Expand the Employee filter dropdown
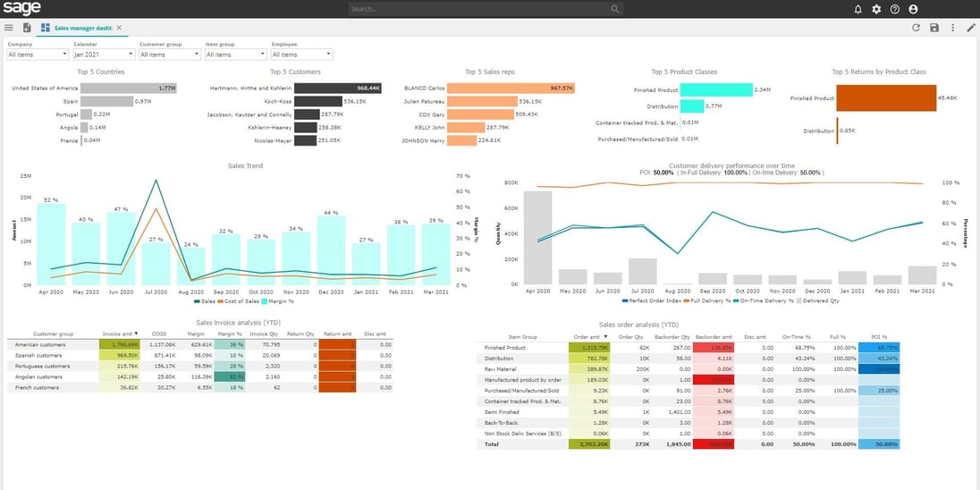Image resolution: width=980 pixels, height=490 pixels. pos(301,55)
